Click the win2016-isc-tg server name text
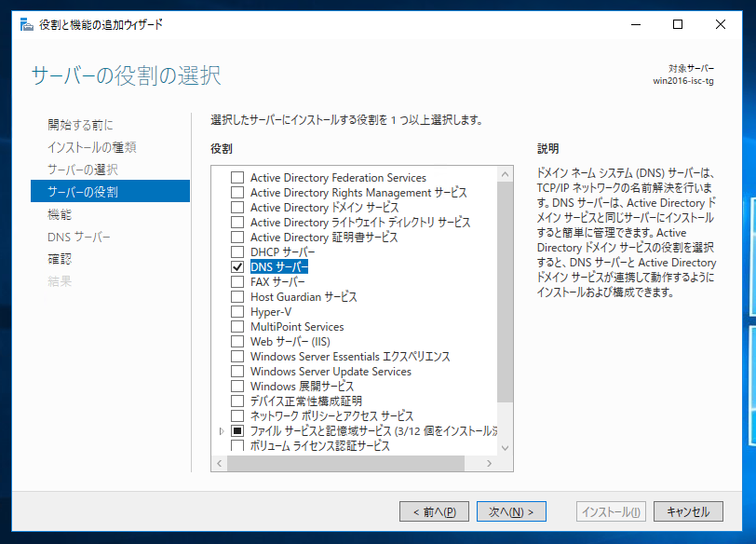The image size is (756, 544). [x=682, y=80]
